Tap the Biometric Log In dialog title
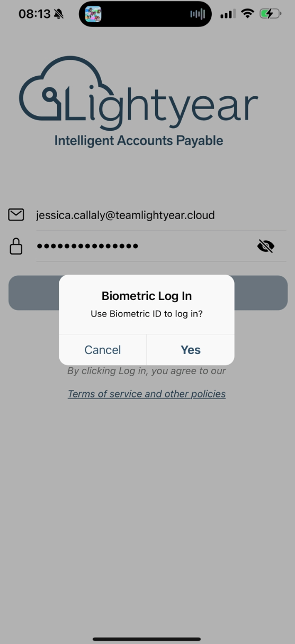The height and width of the screenshot is (644, 295). 147,296
